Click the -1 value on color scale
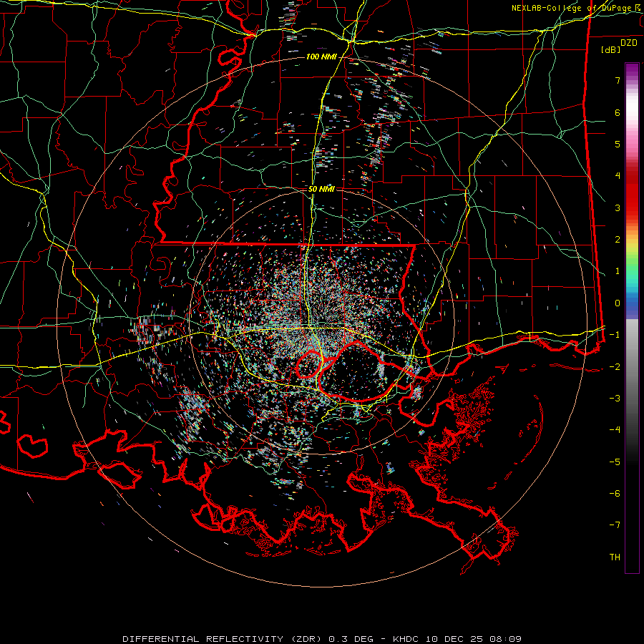Viewport: 644px width, 644px height. [x=615, y=334]
